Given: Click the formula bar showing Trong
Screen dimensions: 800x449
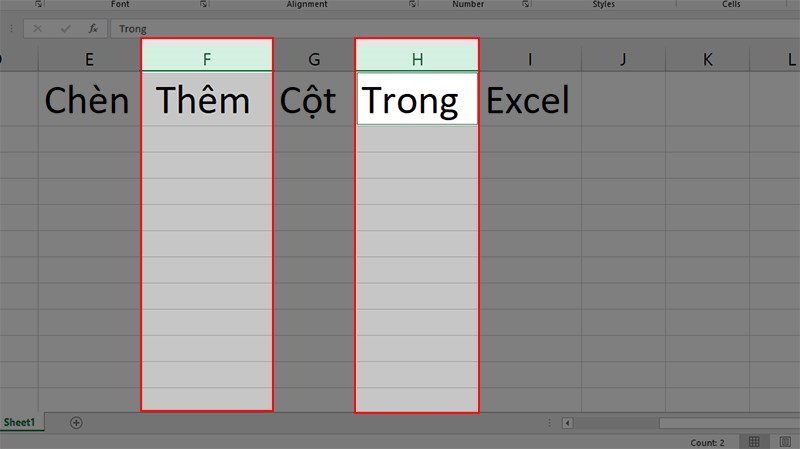Looking at the screenshot, I should click(x=454, y=29).
